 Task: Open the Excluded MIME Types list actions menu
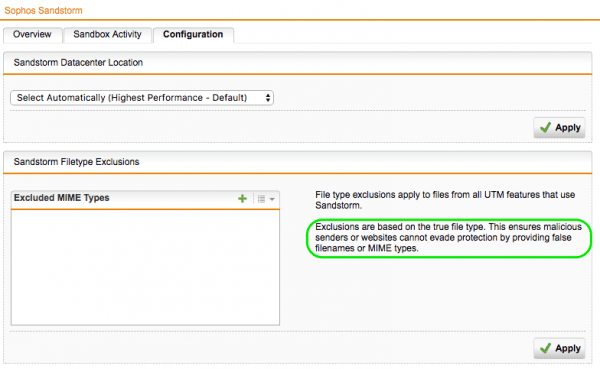(266, 199)
